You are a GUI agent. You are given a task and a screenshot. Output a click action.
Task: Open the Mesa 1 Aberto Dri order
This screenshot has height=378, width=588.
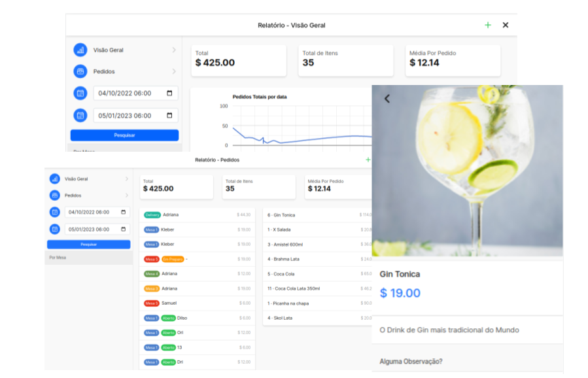click(x=198, y=362)
